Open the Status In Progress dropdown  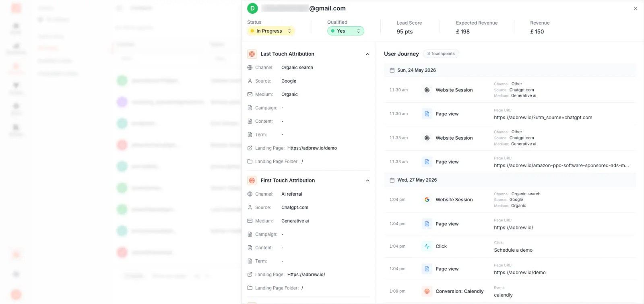click(x=271, y=31)
